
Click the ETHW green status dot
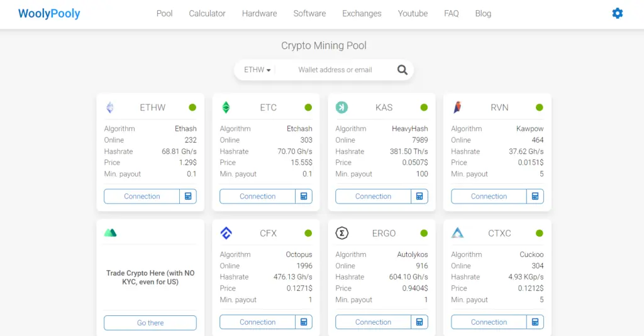point(192,107)
